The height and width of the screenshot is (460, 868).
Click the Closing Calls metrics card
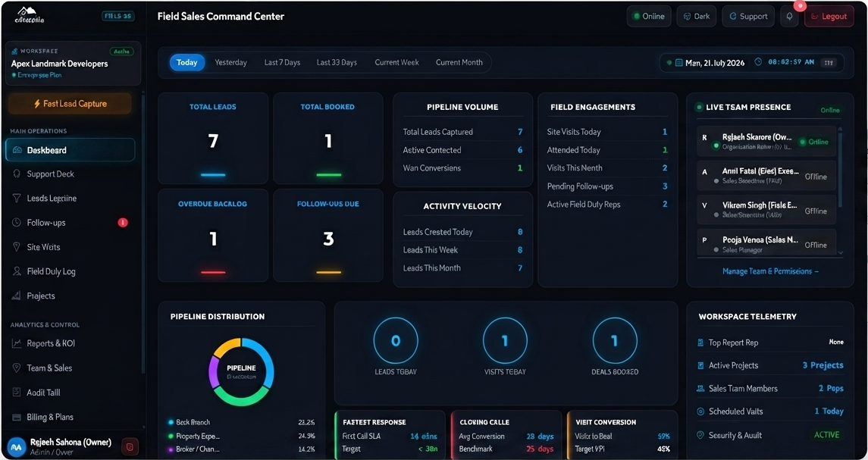click(506, 435)
